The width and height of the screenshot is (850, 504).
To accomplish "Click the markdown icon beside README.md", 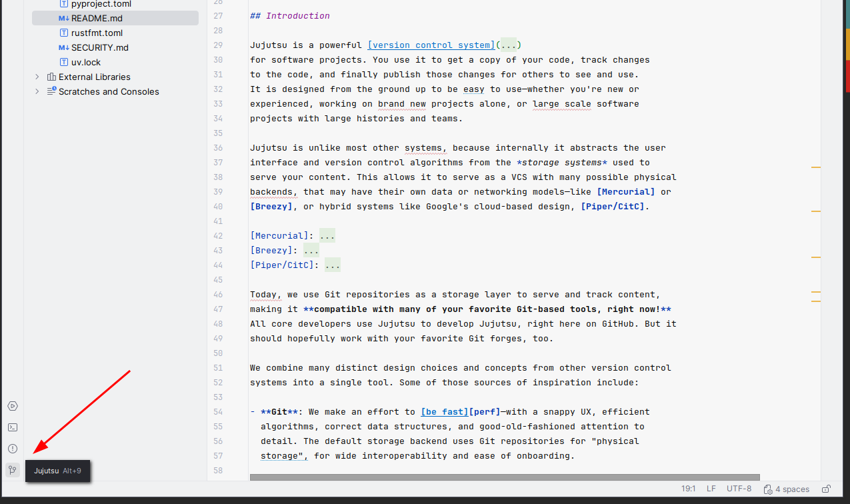I will point(63,18).
